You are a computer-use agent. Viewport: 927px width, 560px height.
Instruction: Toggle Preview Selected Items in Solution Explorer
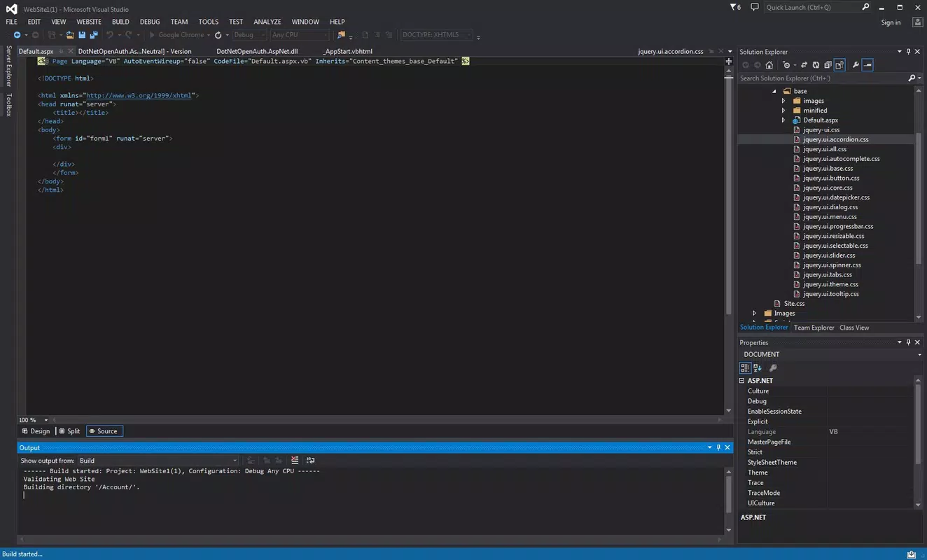[x=867, y=65]
